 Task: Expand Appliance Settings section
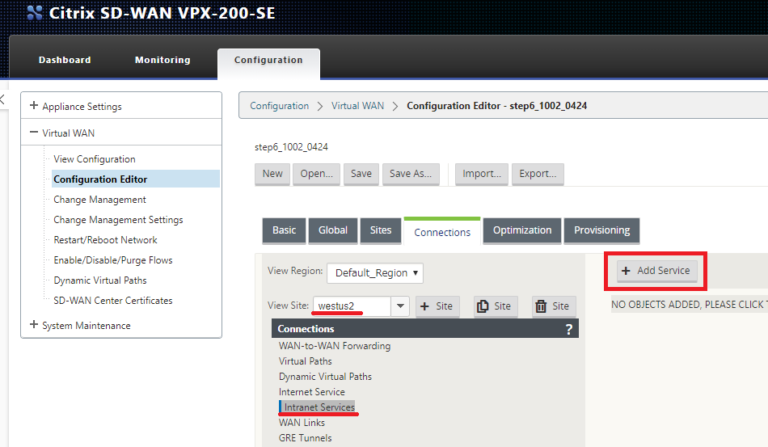tap(34, 106)
